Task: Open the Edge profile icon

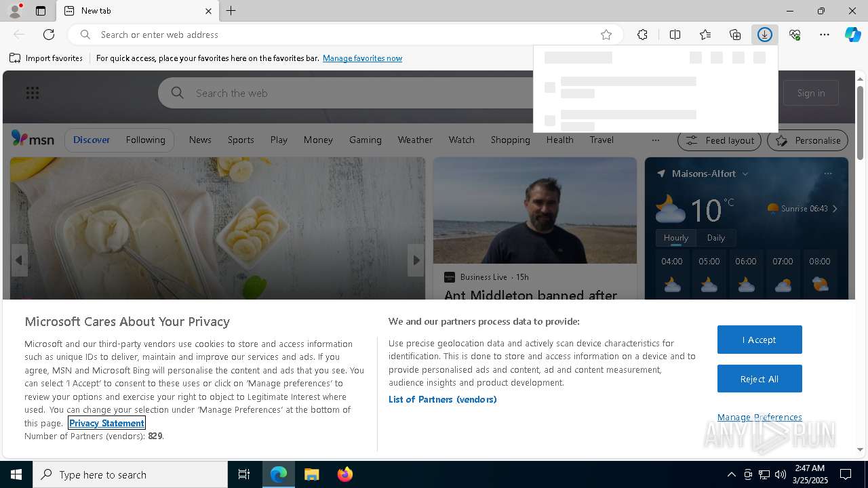Action: pos(14,11)
